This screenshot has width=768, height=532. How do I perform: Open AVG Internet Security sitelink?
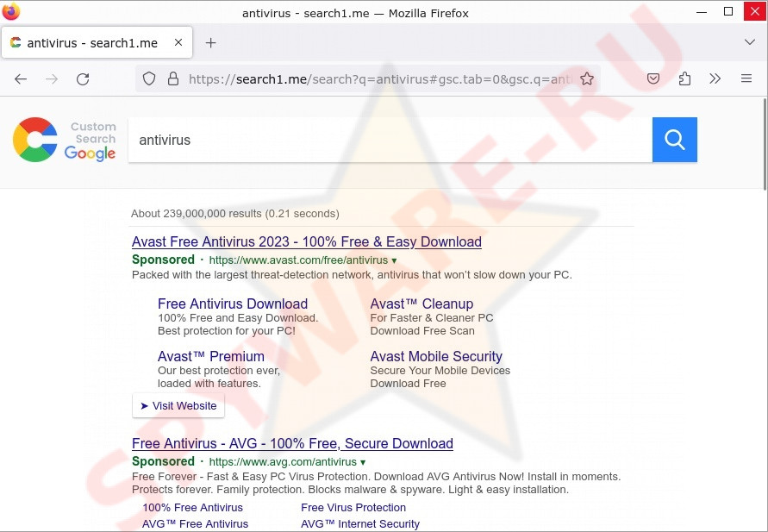coord(360,524)
